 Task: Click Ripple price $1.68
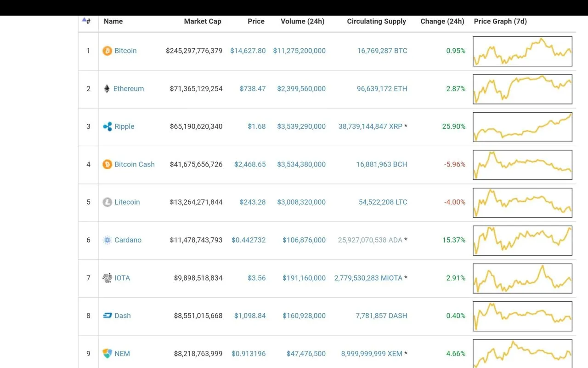pos(257,126)
